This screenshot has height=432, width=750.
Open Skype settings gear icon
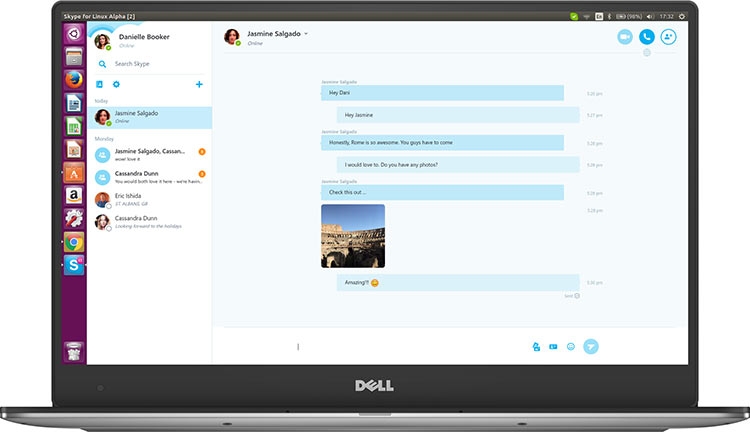pyautogui.click(x=116, y=84)
